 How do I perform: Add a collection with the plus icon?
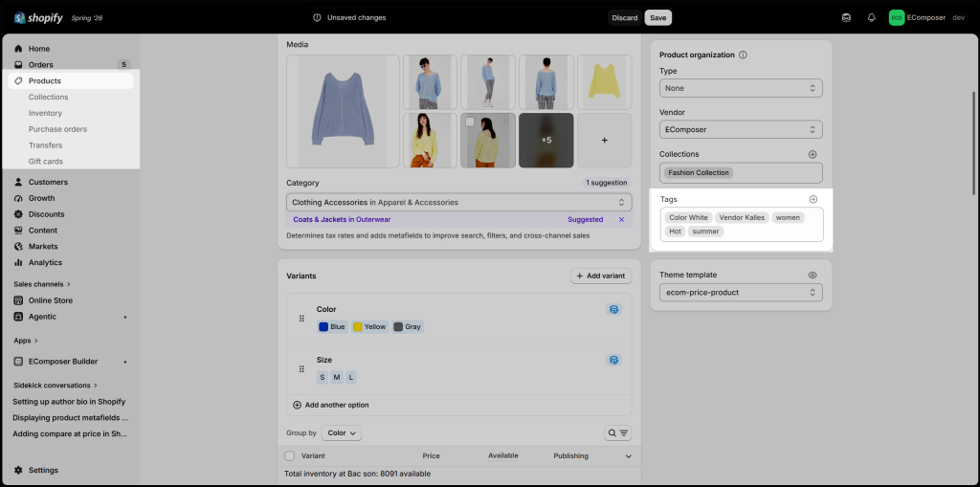point(813,154)
